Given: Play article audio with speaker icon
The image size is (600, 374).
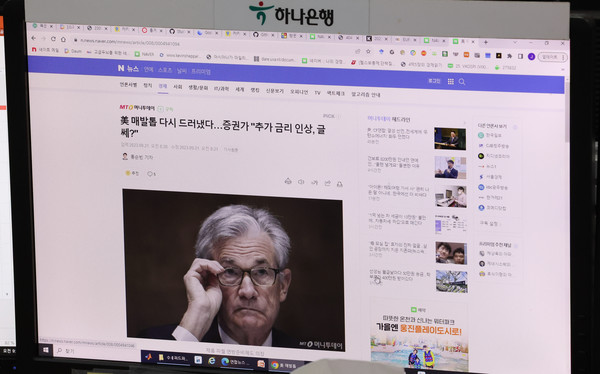Looking at the screenshot, I should pos(301,182).
